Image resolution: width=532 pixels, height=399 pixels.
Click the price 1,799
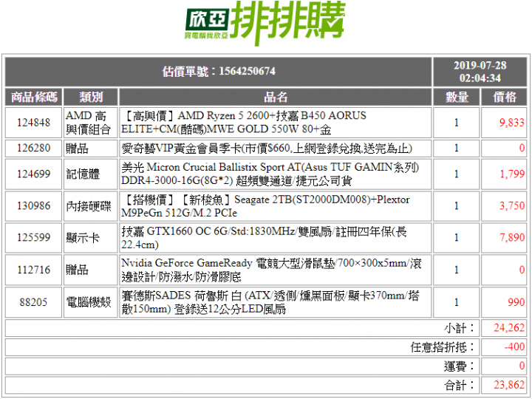click(511, 174)
